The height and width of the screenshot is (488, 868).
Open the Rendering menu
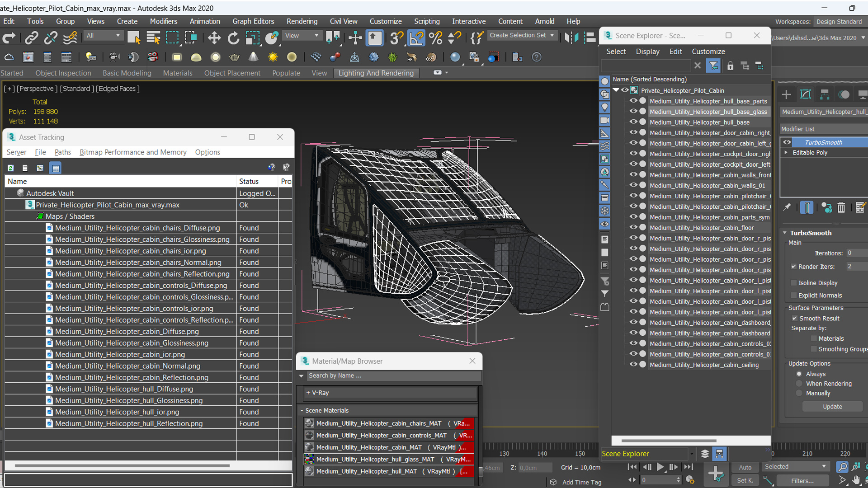pos(302,21)
